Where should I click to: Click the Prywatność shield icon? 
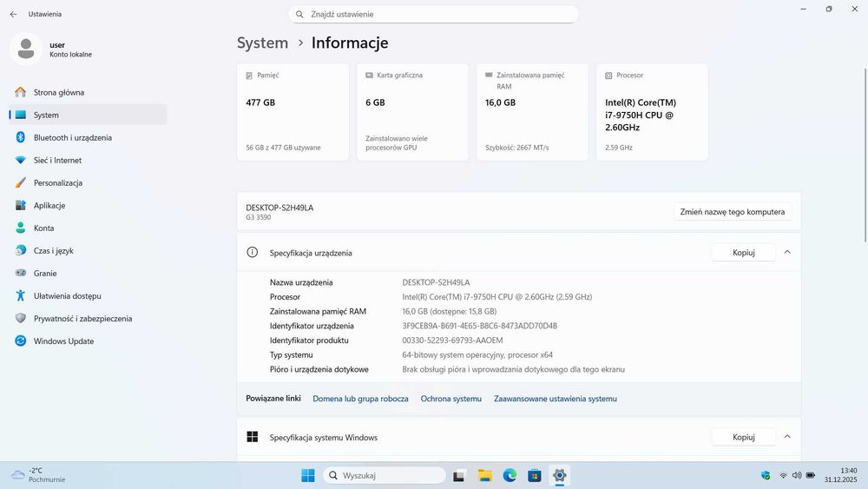pyautogui.click(x=21, y=319)
